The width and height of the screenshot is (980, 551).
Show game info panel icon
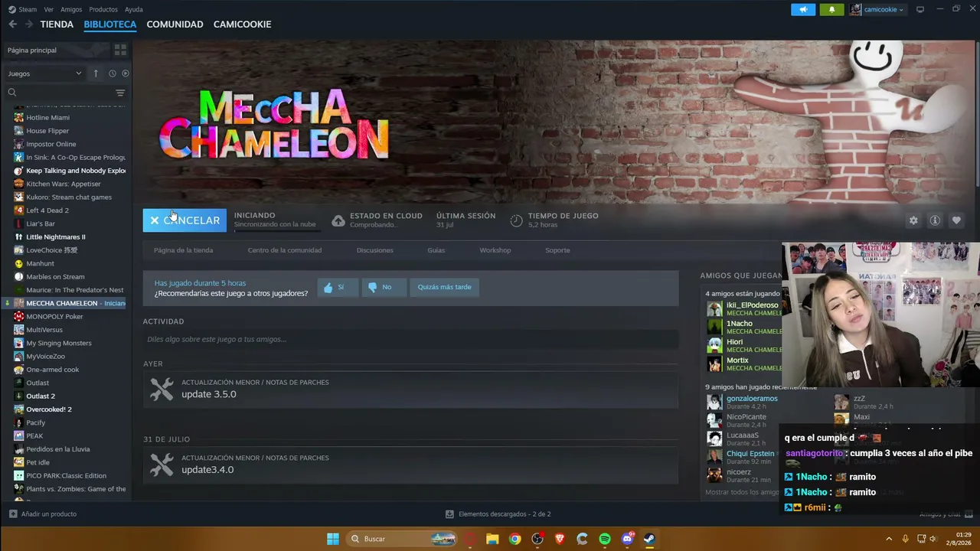(x=935, y=220)
